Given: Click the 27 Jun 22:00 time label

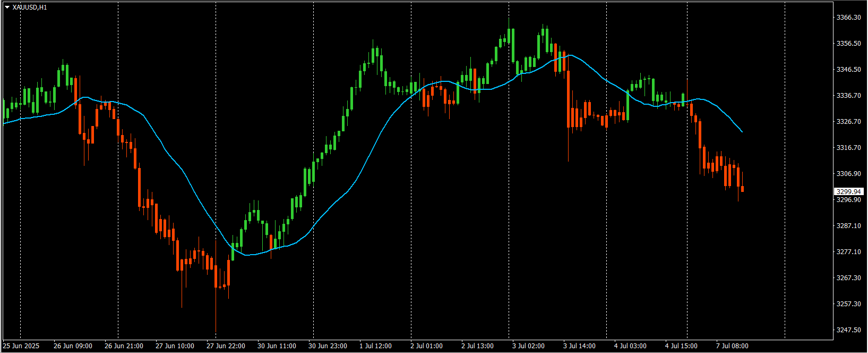Looking at the screenshot, I should click(x=226, y=346).
